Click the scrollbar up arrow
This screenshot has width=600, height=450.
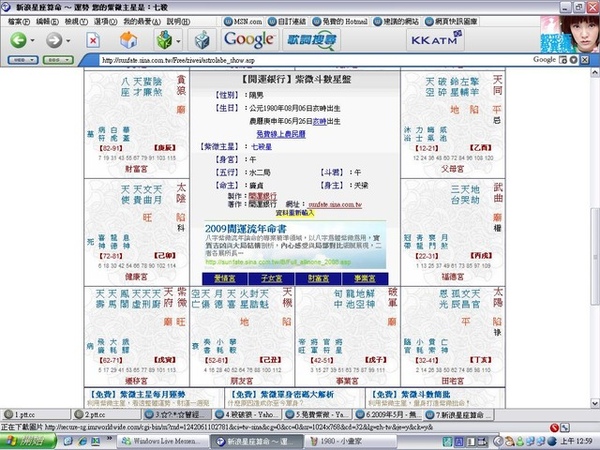pos(595,72)
